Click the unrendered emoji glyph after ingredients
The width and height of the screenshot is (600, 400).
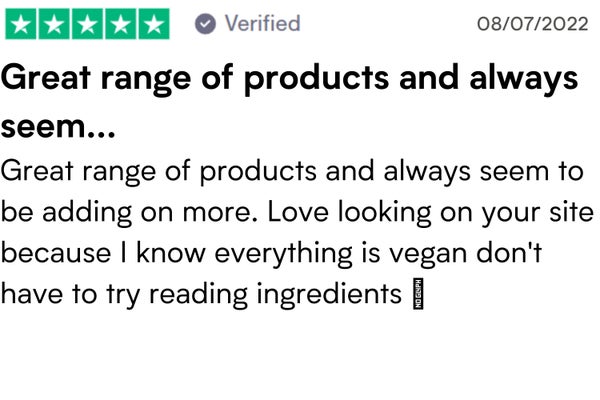419,294
